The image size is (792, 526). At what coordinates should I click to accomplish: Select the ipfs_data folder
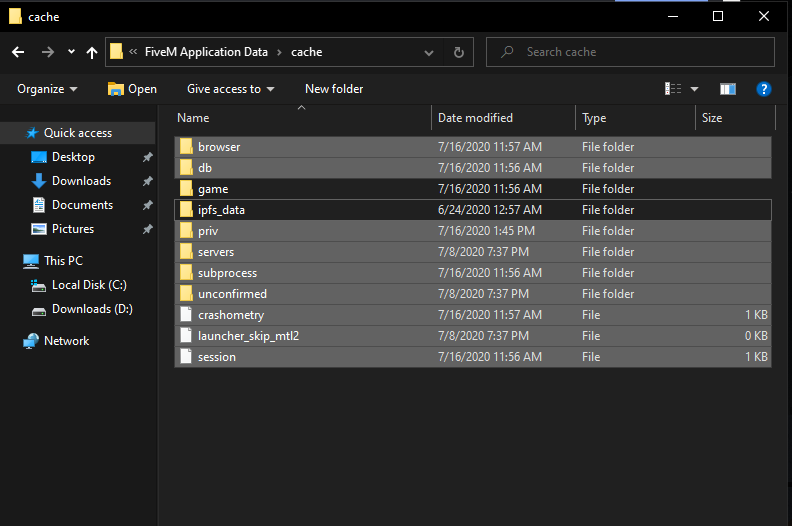point(221,210)
